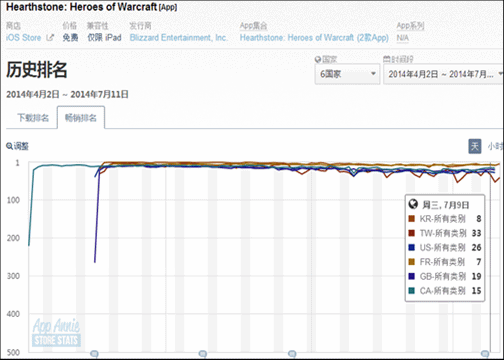Click the second event bubble marker on timeline

(x=202, y=353)
